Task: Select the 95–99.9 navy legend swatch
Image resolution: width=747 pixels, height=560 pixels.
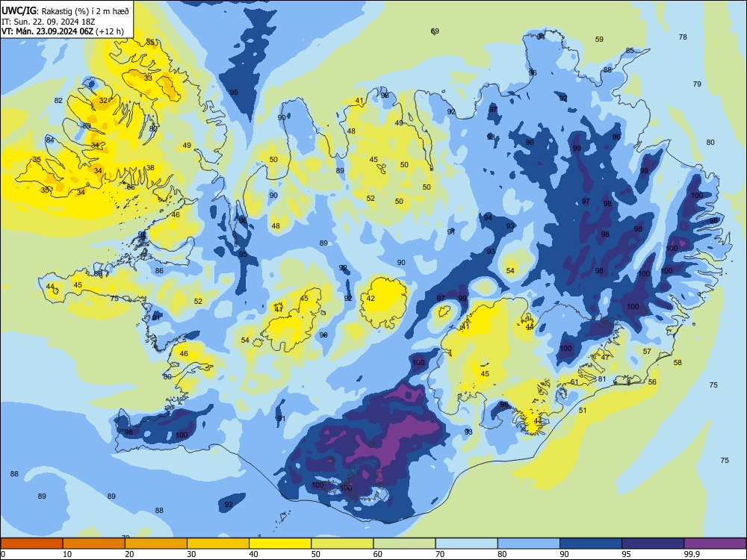Action: coord(653,544)
